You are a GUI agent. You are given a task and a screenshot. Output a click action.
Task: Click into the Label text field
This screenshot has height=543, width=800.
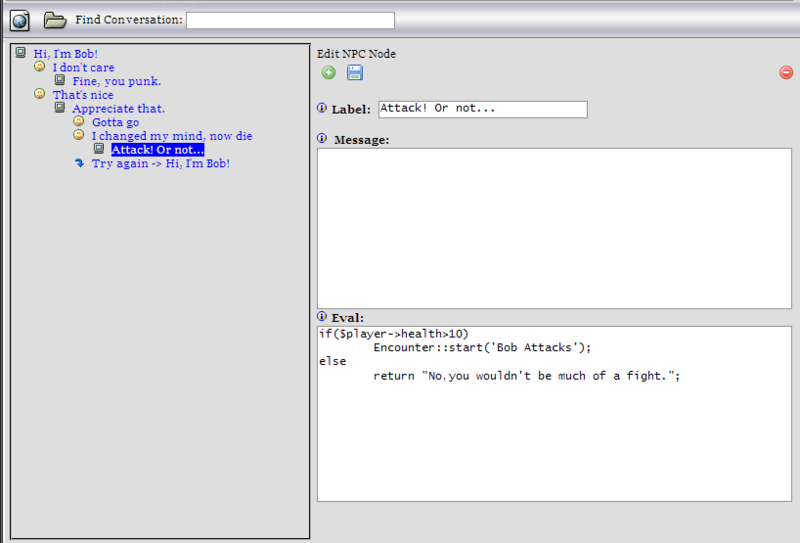[x=482, y=109]
